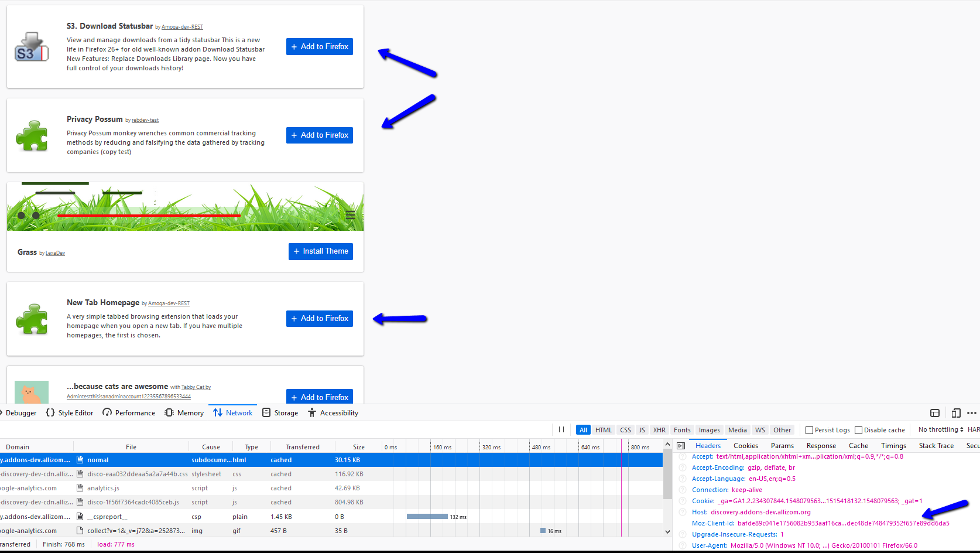980x553 pixels.
Task: Enable the Persist Logs checkbox
Action: [809, 430]
